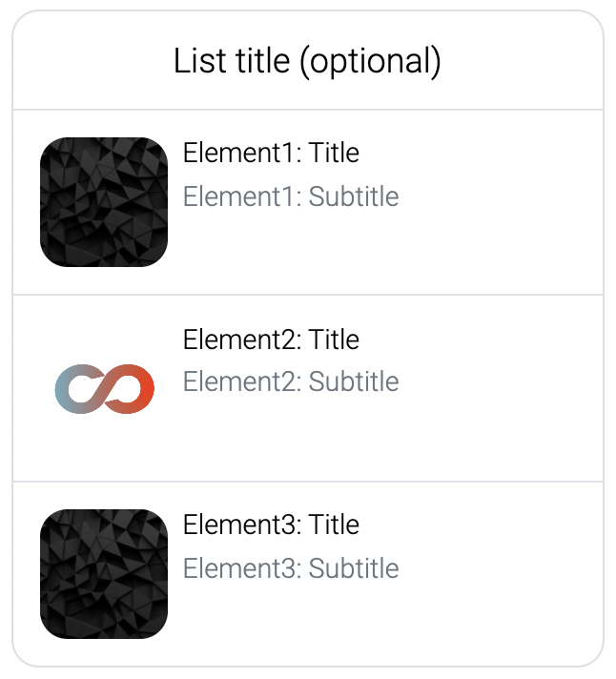Open the dark polygon thumbnail beside Element3
Viewport: 616px width, 679px height.
tap(104, 574)
